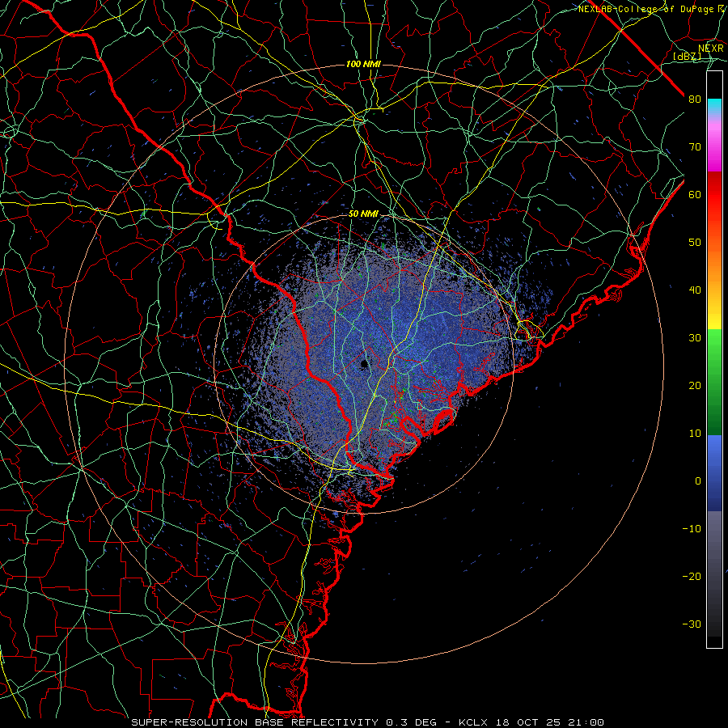Pick the blue band of the color bar

(x=714, y=473)
